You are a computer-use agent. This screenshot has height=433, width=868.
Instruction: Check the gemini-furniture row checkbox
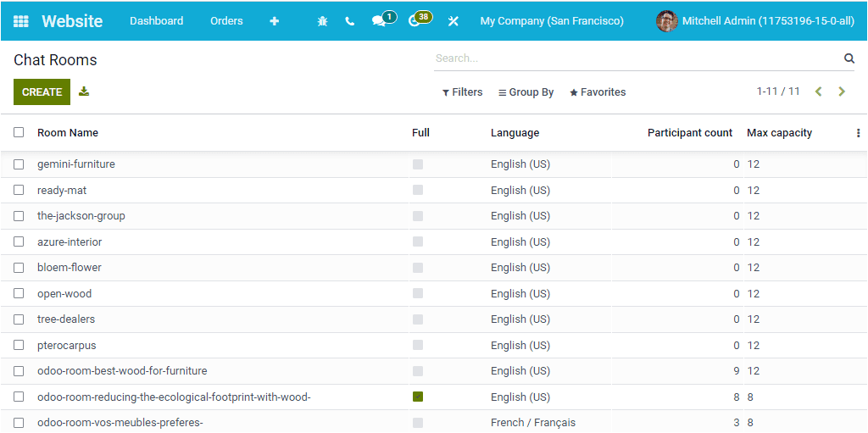pos(19,164)
